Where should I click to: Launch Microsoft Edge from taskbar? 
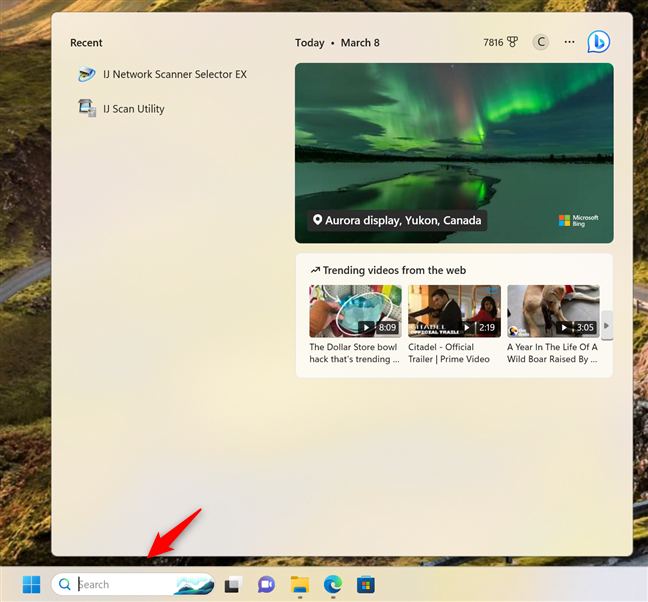pos(333,584)
